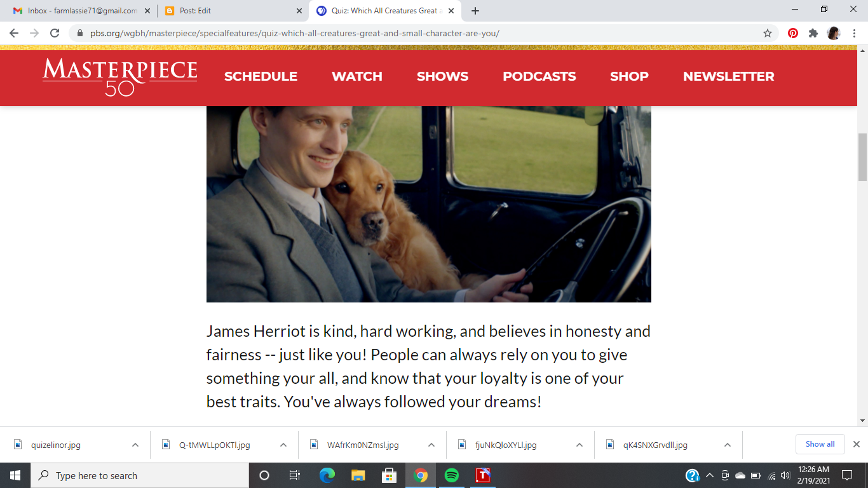Reload the current page
Image resolution: width=868 pixels, height=488 pixels.
(x=55, y=33)
